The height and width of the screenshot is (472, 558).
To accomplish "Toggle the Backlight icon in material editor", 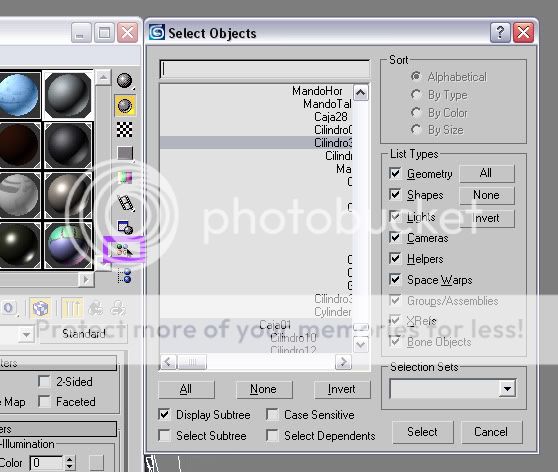I will pos(125,106).
